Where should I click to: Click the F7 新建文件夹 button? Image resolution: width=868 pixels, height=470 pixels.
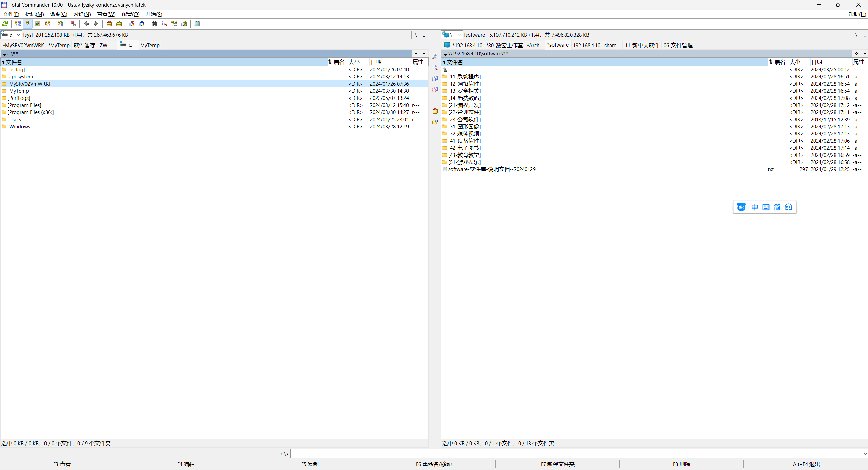coord(558,464)
